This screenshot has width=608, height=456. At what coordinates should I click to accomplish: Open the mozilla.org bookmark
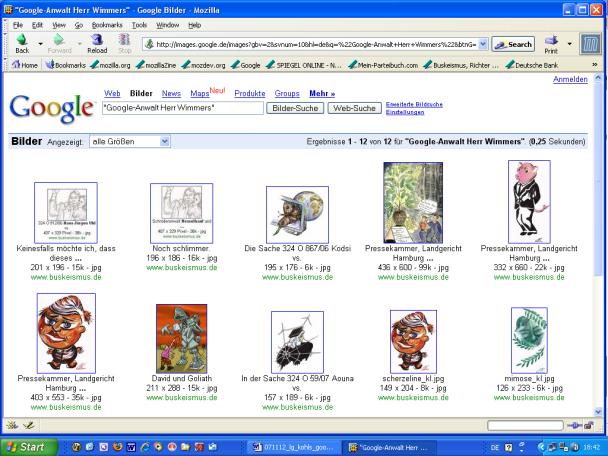coord(110,65)
